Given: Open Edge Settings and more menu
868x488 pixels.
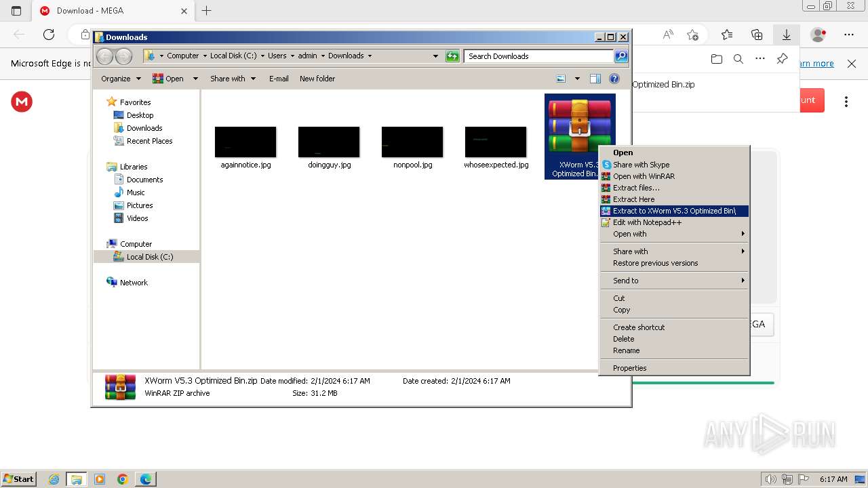Looking at the screenshot, I should coord(849,35).
